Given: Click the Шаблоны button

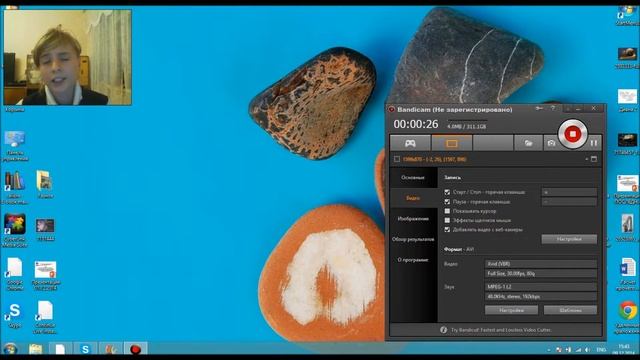Looking at the screenshot, I should [x=570, y=310].
